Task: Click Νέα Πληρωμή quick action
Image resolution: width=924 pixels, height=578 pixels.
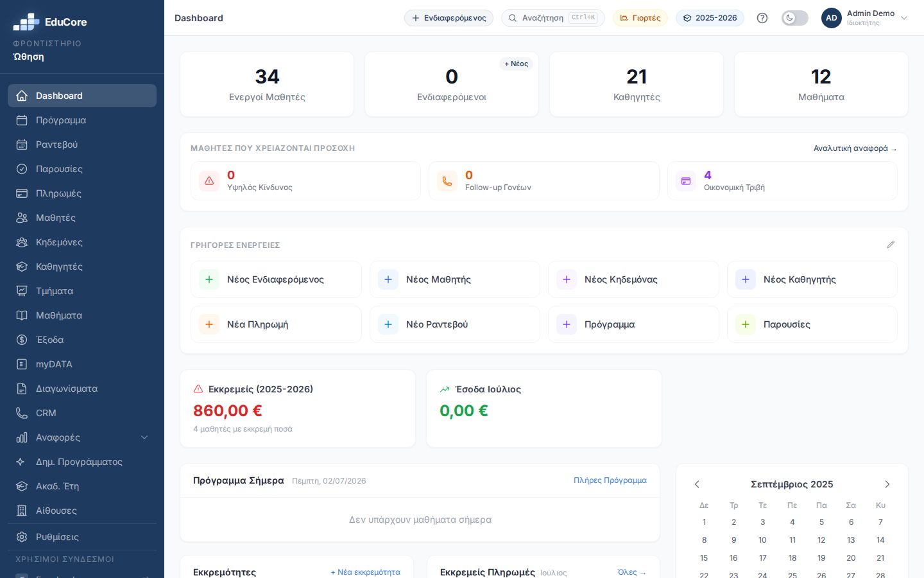Action: [x=276, y=324]
